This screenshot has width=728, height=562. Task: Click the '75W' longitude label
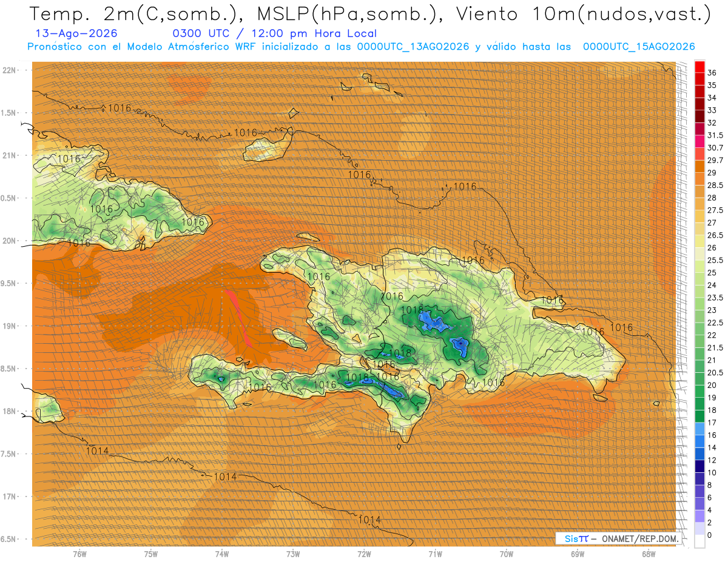[x=150, y=554]
